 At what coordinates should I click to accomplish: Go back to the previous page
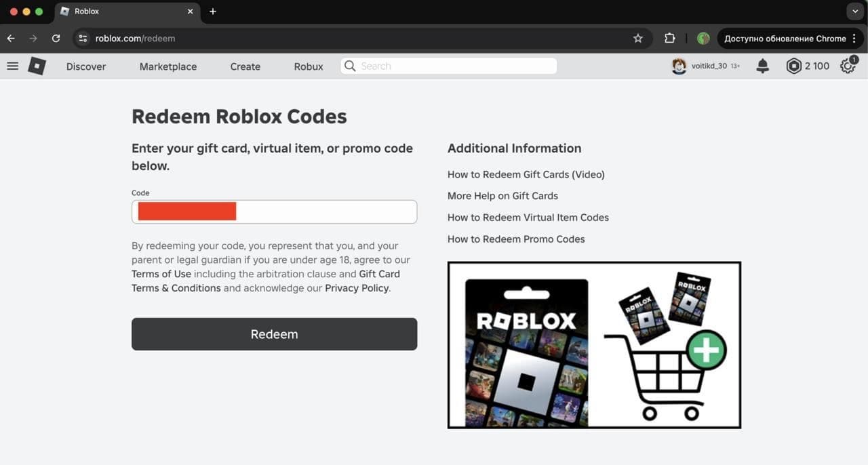[11, 39]
